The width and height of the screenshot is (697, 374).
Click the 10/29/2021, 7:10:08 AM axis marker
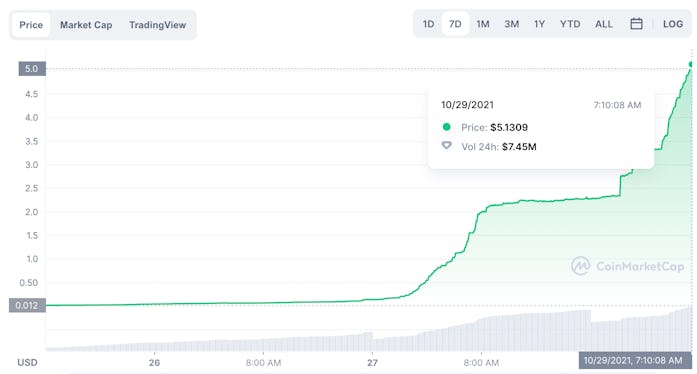click(635, 360)
